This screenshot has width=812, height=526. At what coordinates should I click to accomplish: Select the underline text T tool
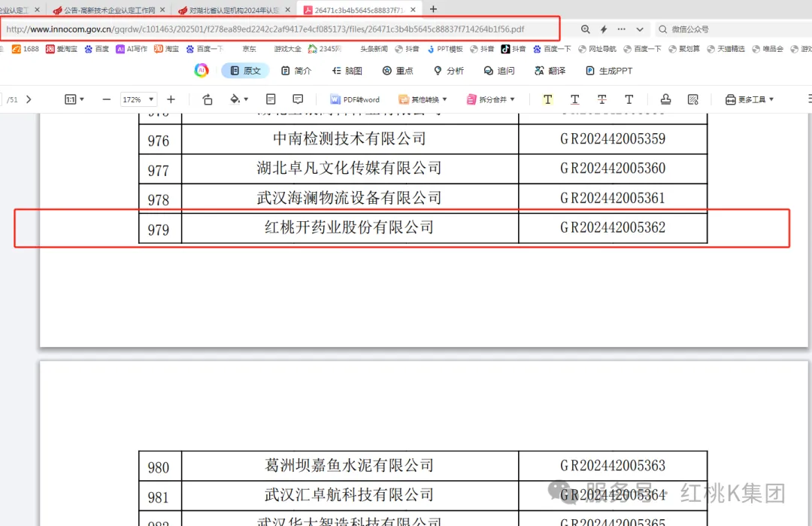point(575,99)
